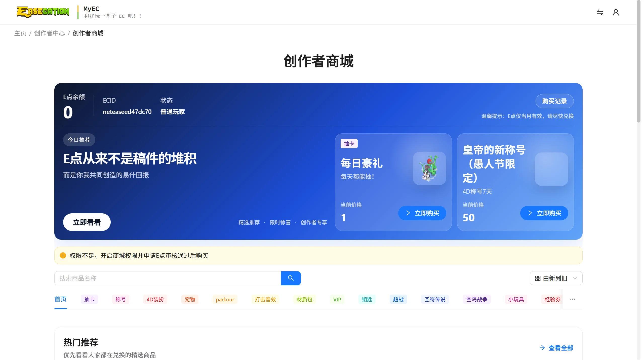Click the 创作者商城 breadcrumb text
This screenshot has height=360, width=644.
tap(88, 33)
